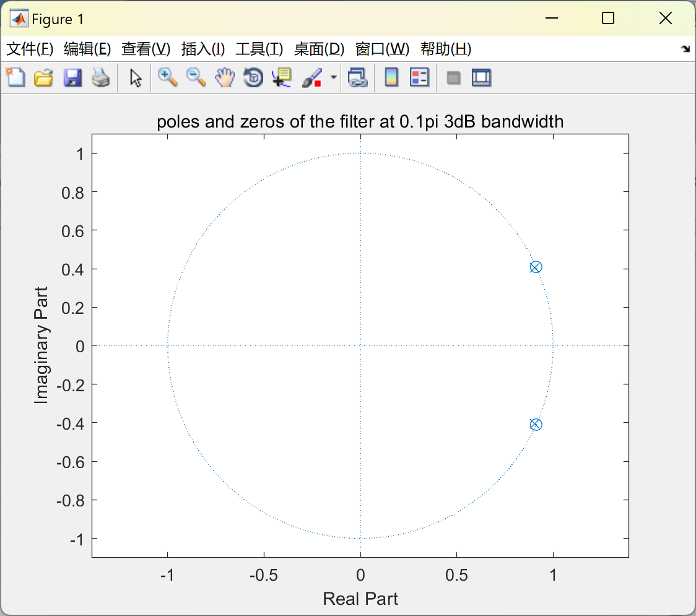The image size is (696, 616).
Task: Open the 帮助(H) menu
Action: pyautogui.click(x=446, y=49)
